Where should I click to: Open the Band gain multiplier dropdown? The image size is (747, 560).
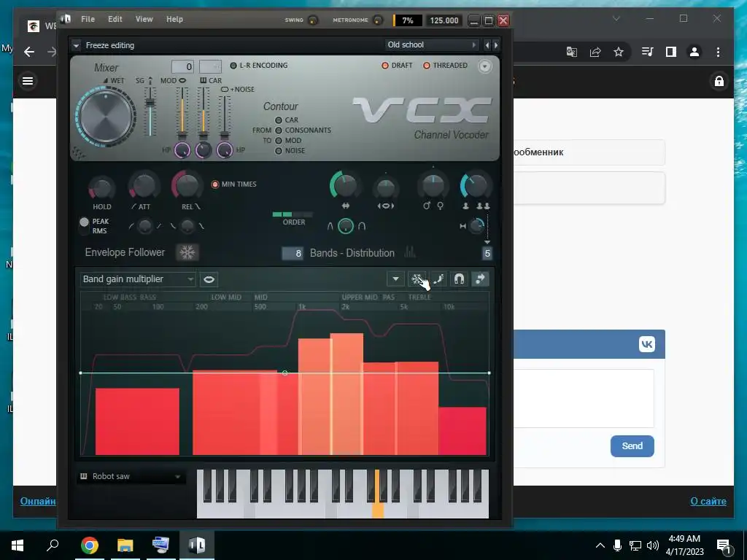(138, 279)
